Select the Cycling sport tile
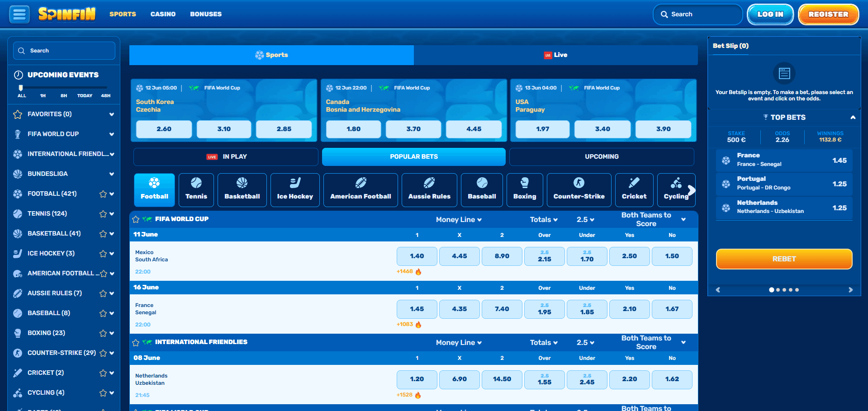The height and width of the screenshot is (411, 868). coord(676,190)
